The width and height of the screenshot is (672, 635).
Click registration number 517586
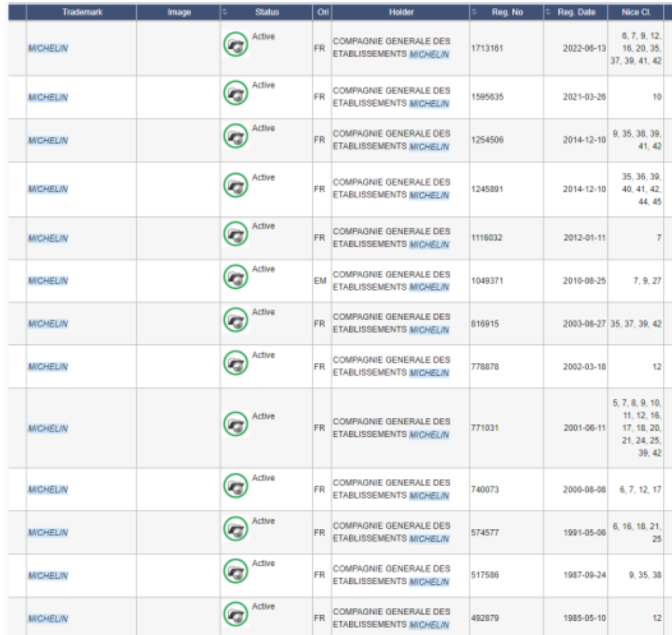[485, 575]
